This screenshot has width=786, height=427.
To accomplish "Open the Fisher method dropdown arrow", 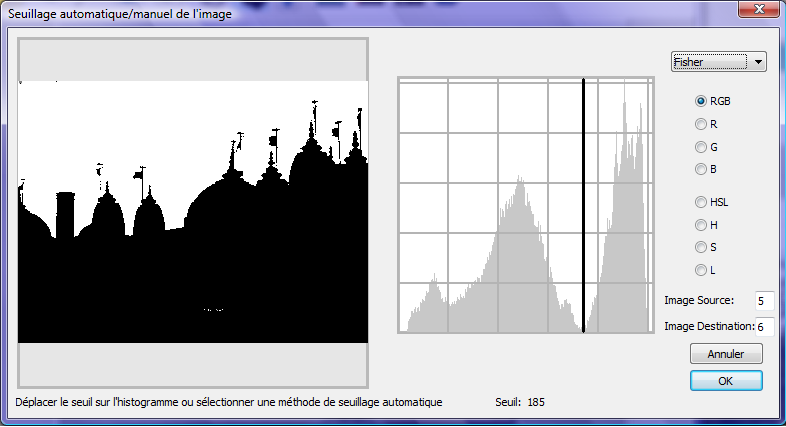I will tap(758, 62).
